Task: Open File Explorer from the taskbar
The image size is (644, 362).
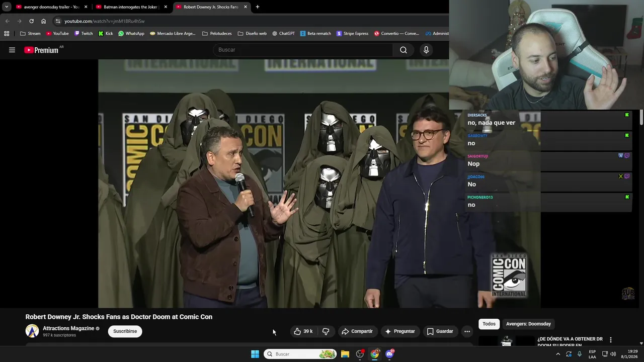Action: point(345,354)
